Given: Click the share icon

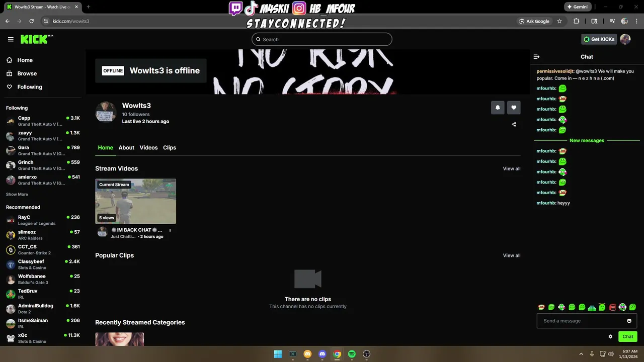Looking at the screenshot, I should tap(514, 124).
